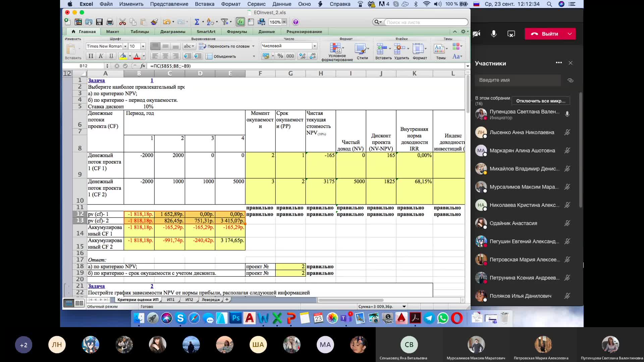Toggle the formula builder fx button
The width and height of the screenshot is (644, 362).
[240, 22]
